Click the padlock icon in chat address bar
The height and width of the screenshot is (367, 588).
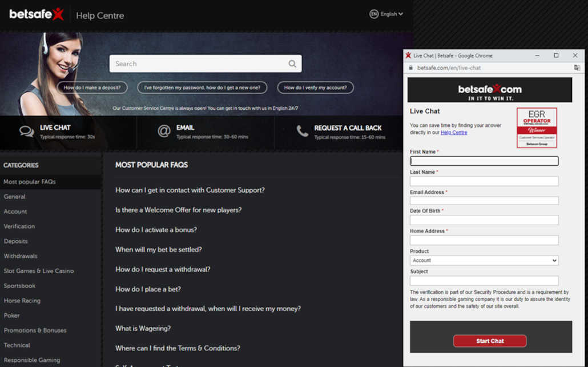click(x=410, y=67)
